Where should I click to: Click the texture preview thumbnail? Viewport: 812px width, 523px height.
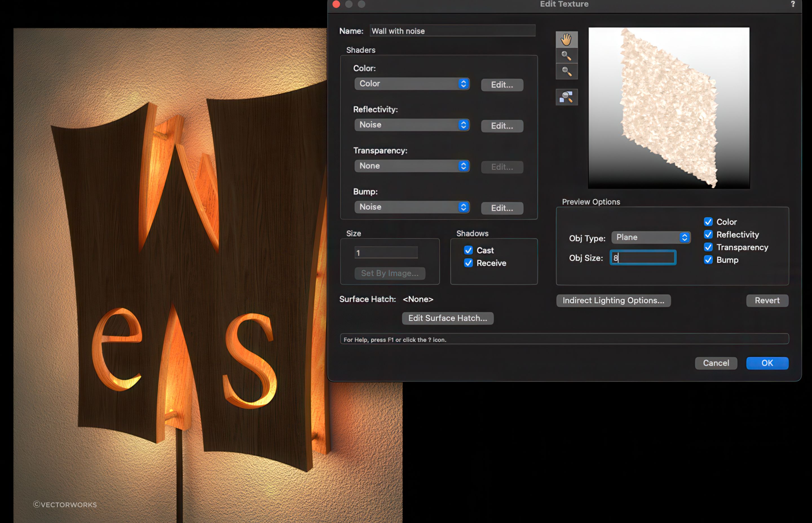coord(668,108)
